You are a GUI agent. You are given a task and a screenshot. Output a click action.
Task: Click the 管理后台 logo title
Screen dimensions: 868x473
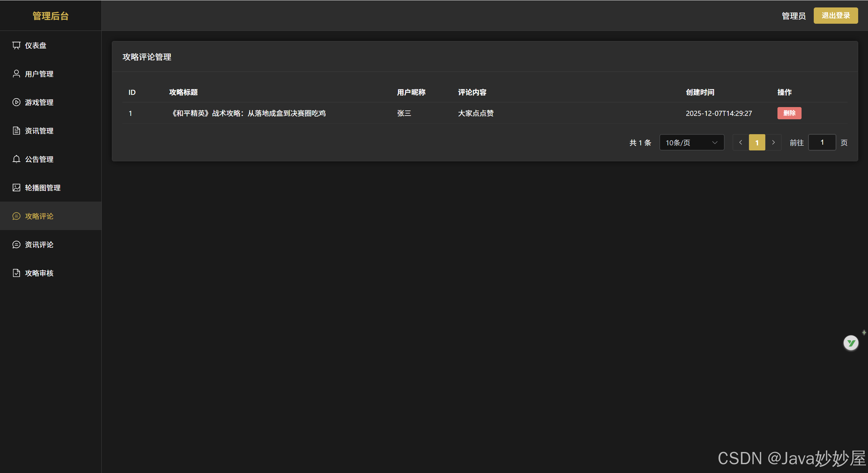pyautogui.click(x=51, y=16)
